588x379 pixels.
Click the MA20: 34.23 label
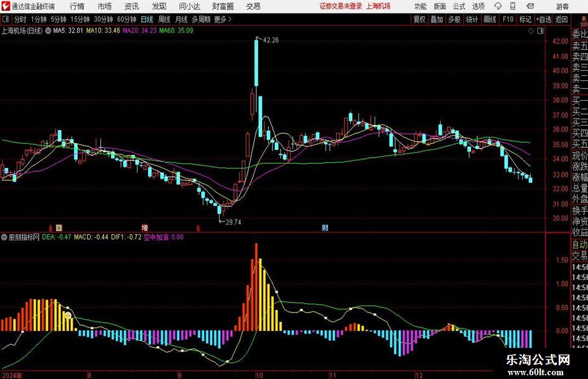click(x=139, y=30)
